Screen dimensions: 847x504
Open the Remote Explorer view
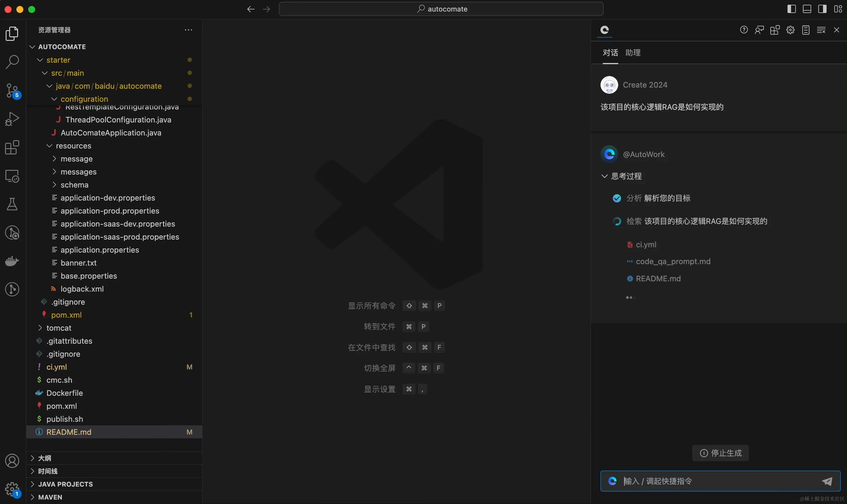12,176
